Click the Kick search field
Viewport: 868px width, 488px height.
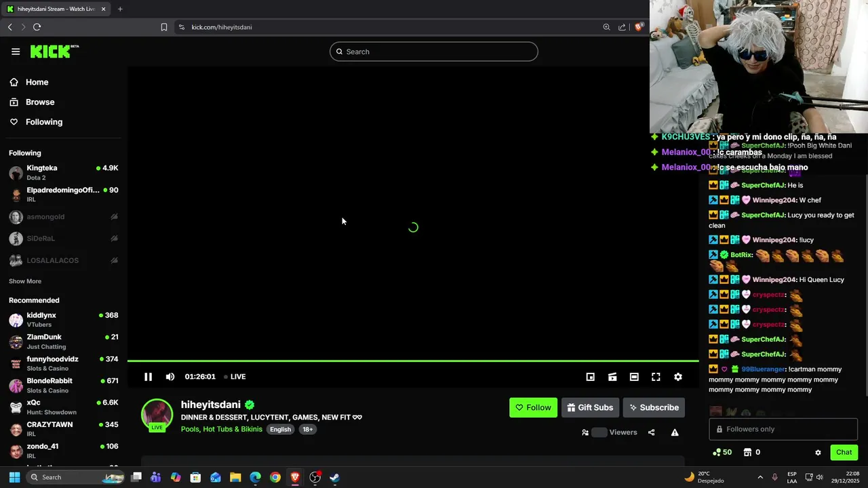(x=434, y=52)
